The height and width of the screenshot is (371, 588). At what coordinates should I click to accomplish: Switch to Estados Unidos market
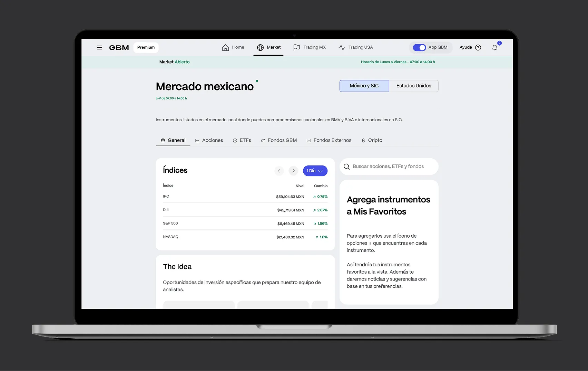pos(413,86)
